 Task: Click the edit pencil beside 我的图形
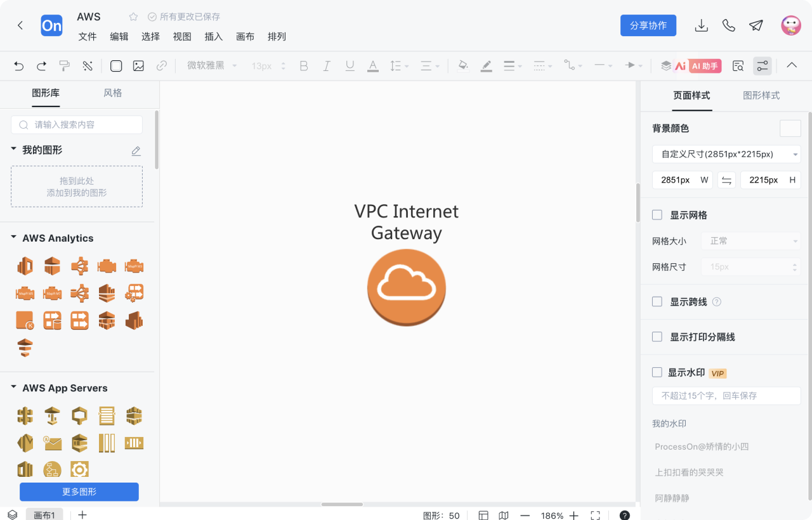pyautogui.click(x=136, y=151)
